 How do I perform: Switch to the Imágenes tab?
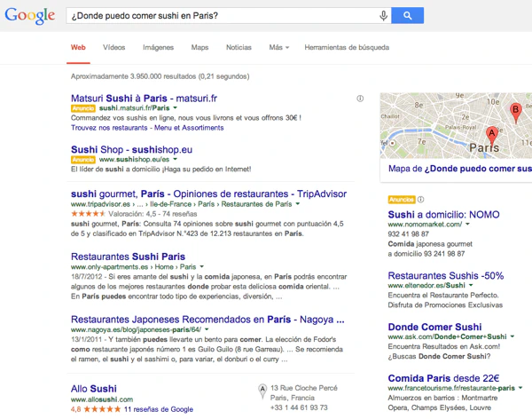click(x=158, y=47)
